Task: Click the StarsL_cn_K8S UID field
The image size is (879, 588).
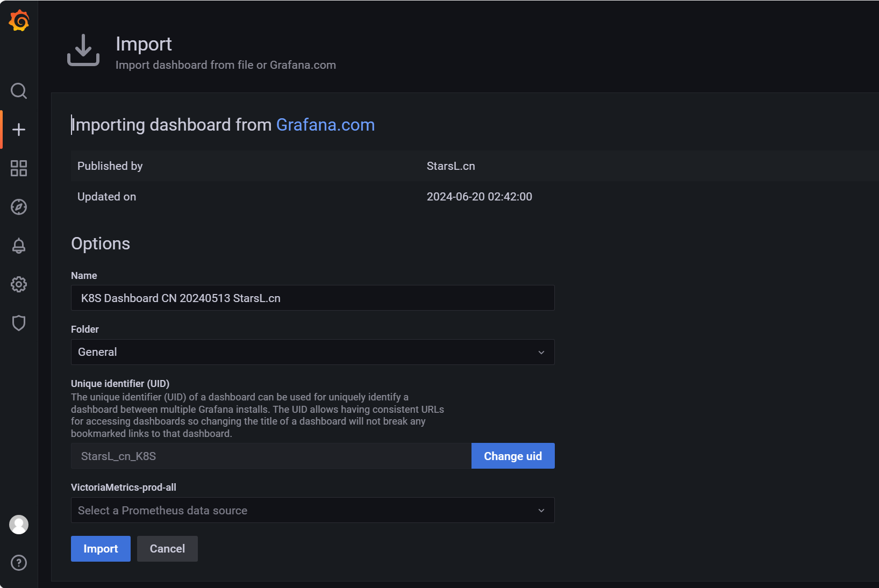Action: click(x=271, y=456)
